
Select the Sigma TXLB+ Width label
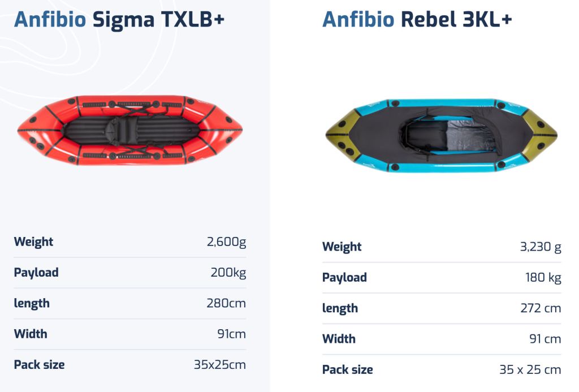click(31, 334)
